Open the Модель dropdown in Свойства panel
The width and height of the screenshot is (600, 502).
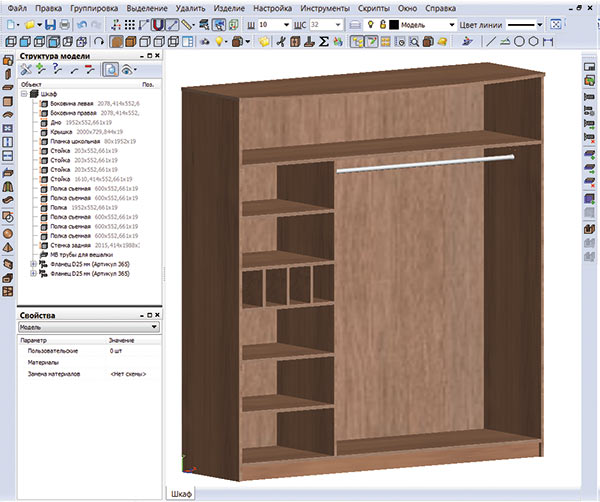point(153,327)
